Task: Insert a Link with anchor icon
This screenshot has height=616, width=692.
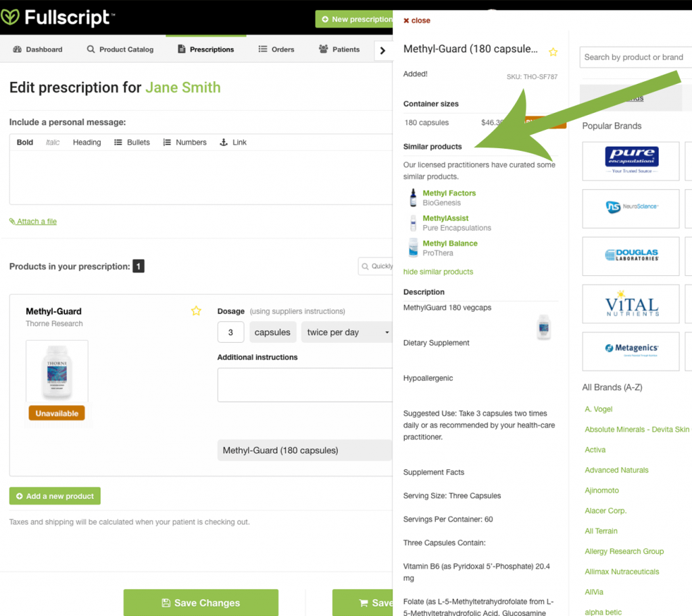Action: click(x=233, y=142)
